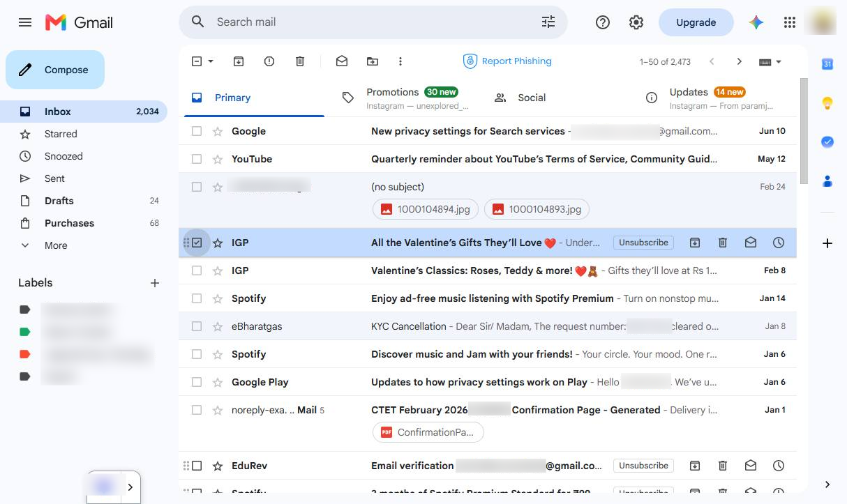Mark selected IGP Valentine's Gifts email as read
The width and height of the screenshot is (847, 504).
[x=751, y=243]
